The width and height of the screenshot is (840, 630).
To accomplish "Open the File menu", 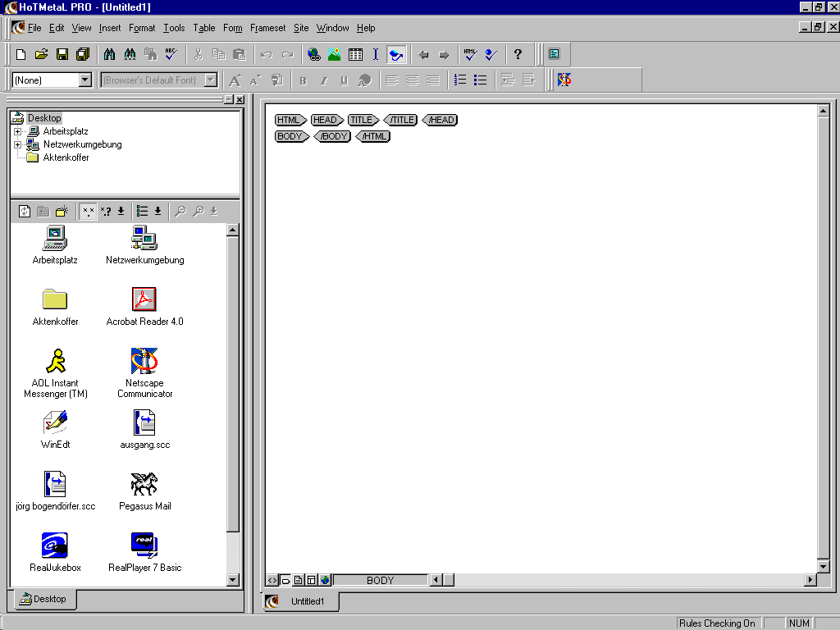I will 34,28.
